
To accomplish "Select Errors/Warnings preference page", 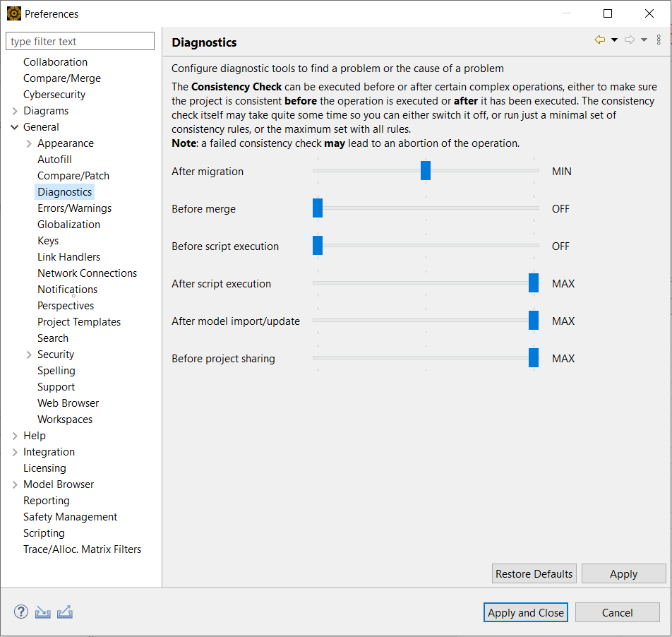I will 74,208.
